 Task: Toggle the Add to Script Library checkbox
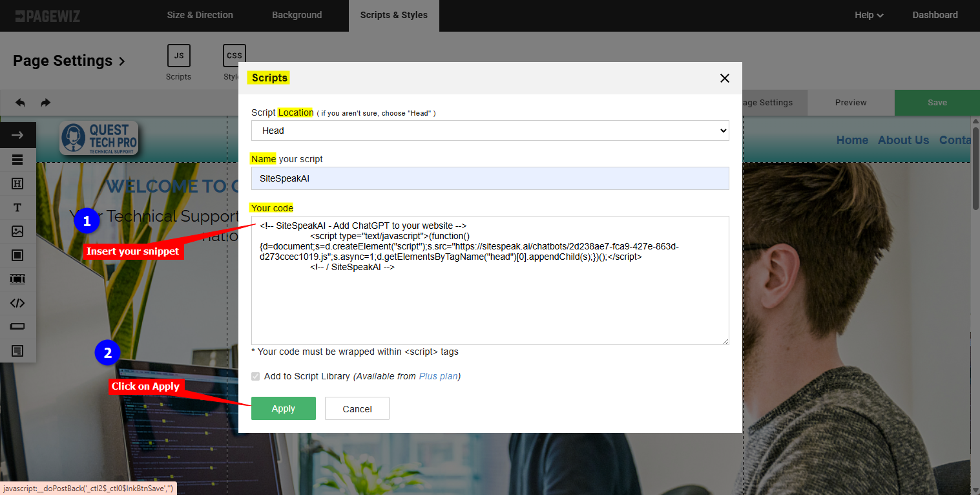256,376
